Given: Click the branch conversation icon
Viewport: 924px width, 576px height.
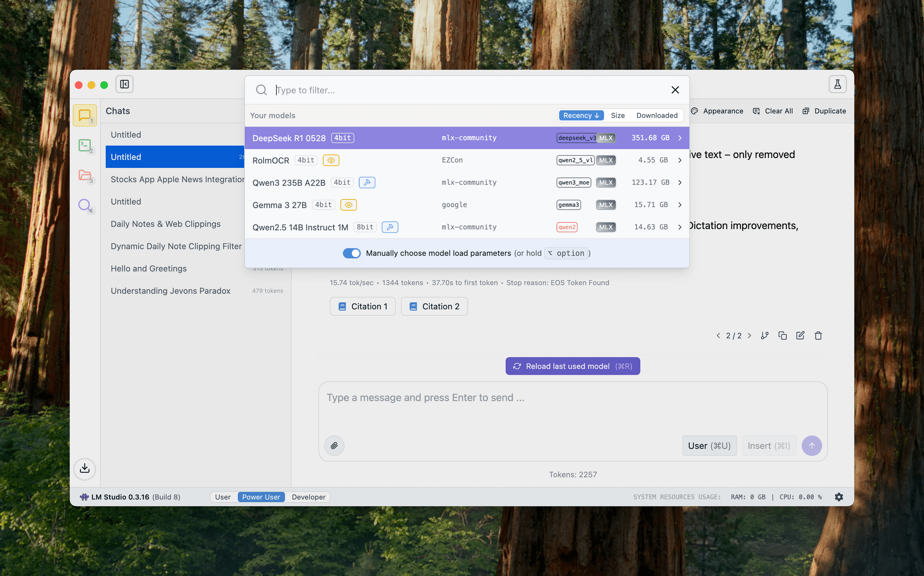Looking at the screenshot, I should coord(765,335).
